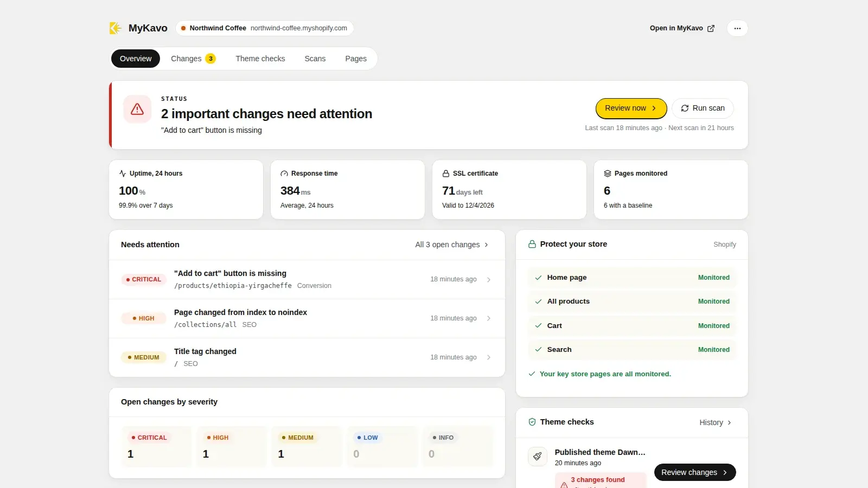Click the Uptime 100% metric value
This screenshot has height=488, width=868.
[x=132, y=191]
